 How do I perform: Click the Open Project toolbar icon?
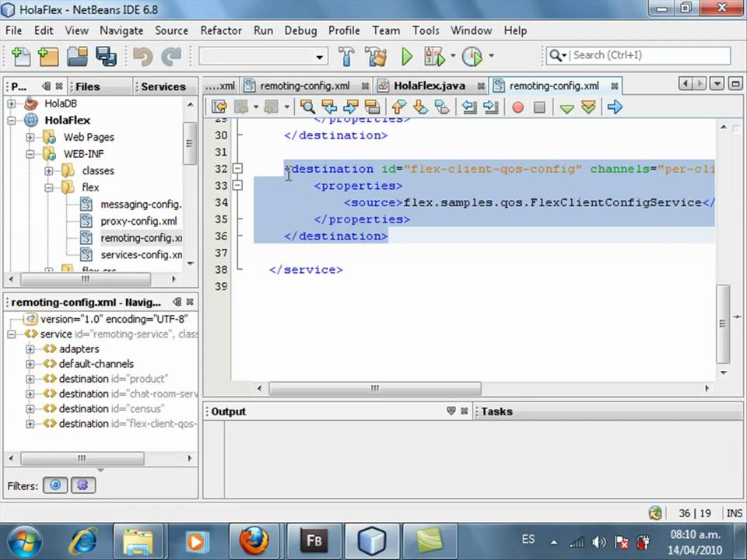pyautogui.click(x=77, y=56)
